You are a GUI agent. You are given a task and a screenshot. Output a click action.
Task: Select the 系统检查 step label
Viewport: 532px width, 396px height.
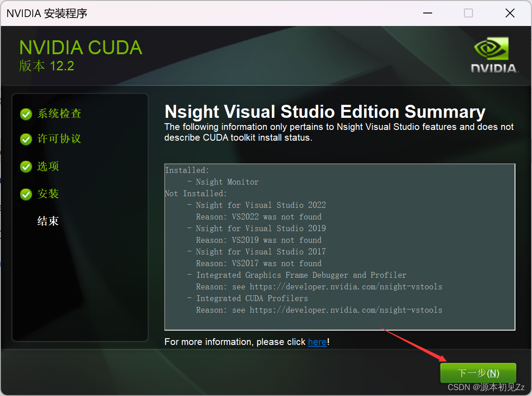click(60, 114)
